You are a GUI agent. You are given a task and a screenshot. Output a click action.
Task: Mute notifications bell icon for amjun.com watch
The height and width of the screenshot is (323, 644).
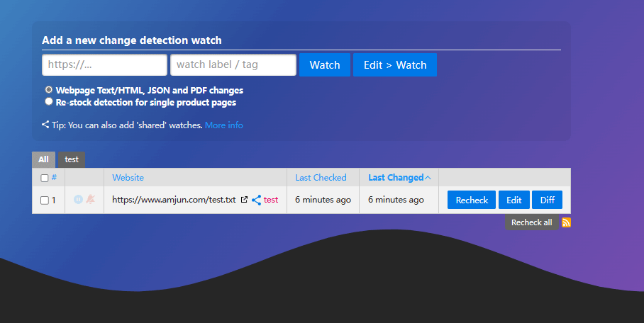pos(90,200)
